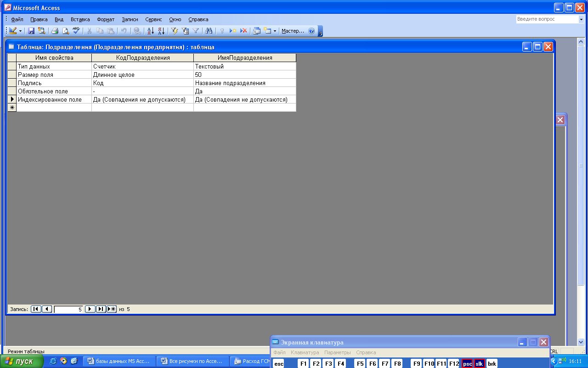The height and width of the screenshot is (368, 588).
Task: Run the ABC spelling check icon
Action: click(76, 31)
